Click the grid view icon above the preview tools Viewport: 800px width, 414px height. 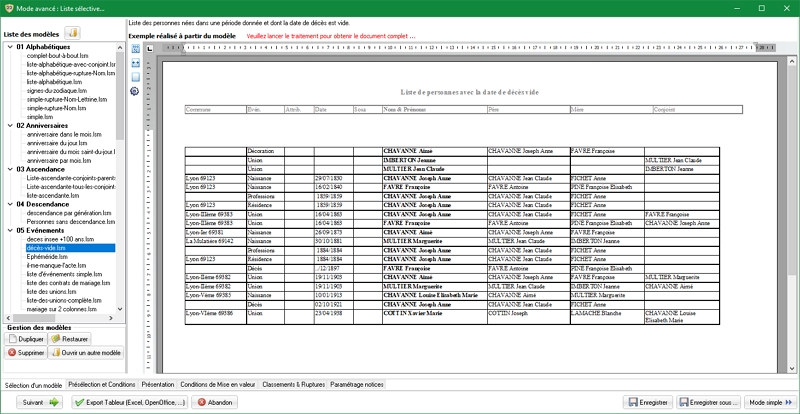135,49
